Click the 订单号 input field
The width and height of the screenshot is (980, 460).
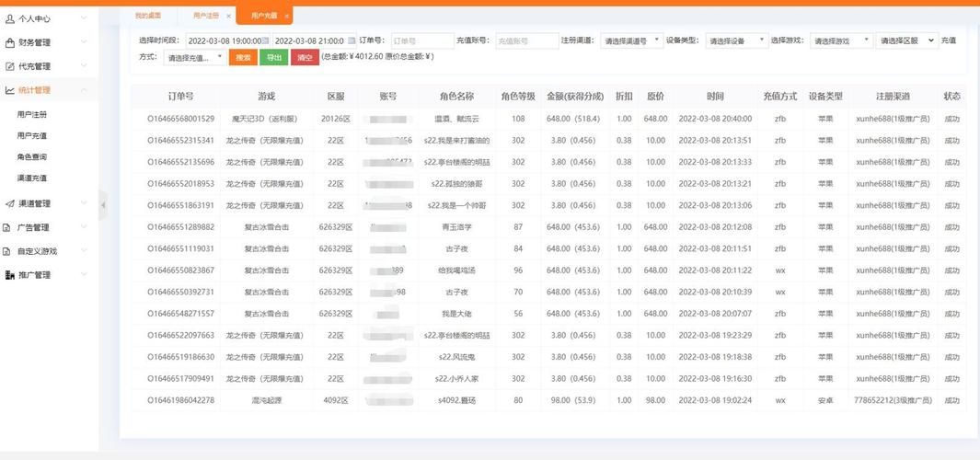421,40
